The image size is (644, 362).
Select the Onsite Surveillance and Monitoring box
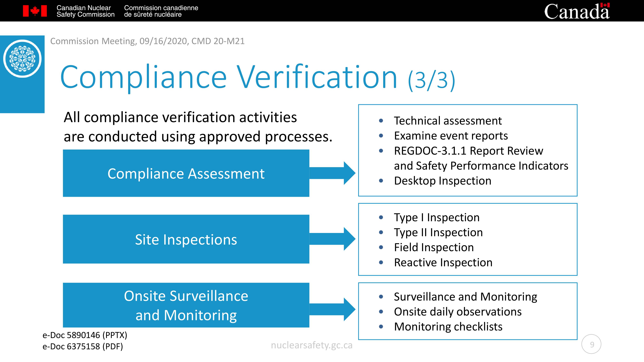186,305
